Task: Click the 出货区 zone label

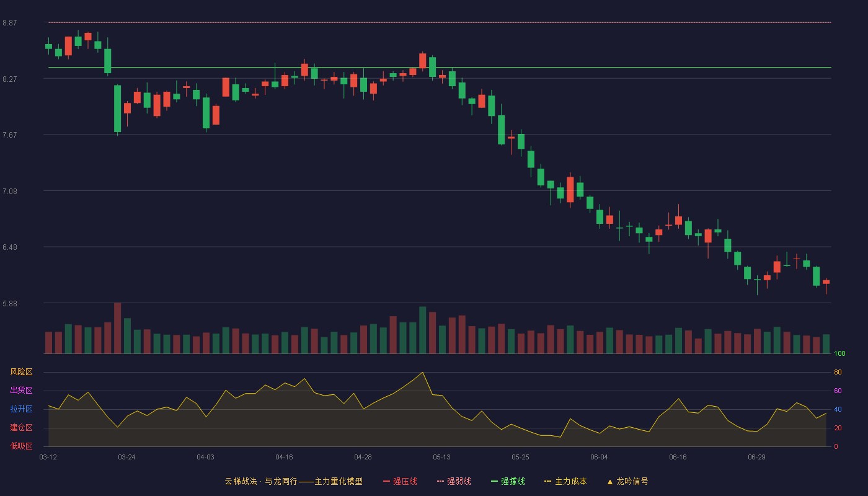Action: pos(21,391)
